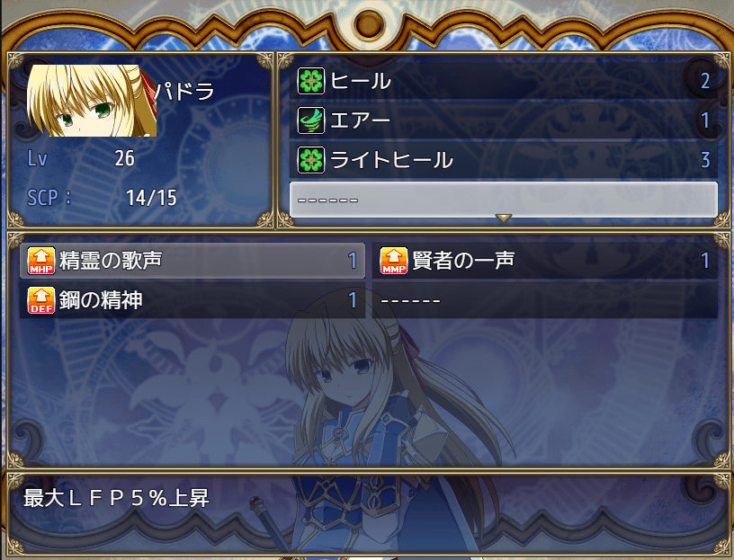Select the ヒール skill entry

[x=503, y=81]
